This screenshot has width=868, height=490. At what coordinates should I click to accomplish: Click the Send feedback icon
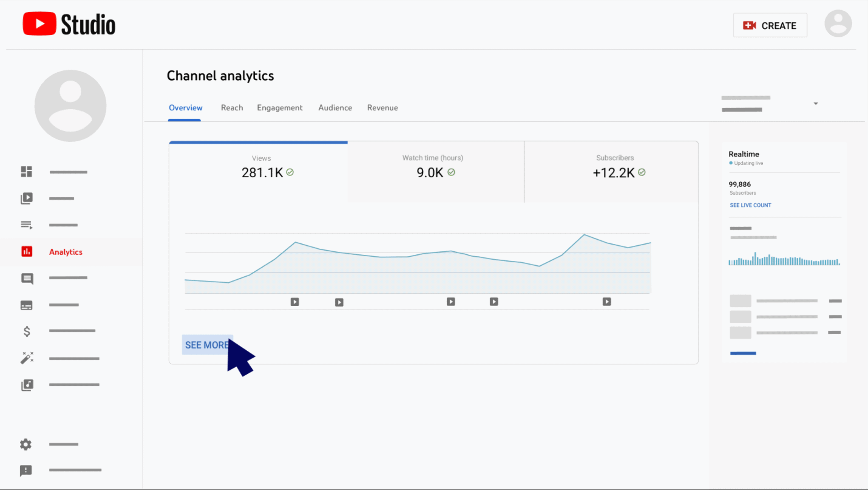(26, 470)
